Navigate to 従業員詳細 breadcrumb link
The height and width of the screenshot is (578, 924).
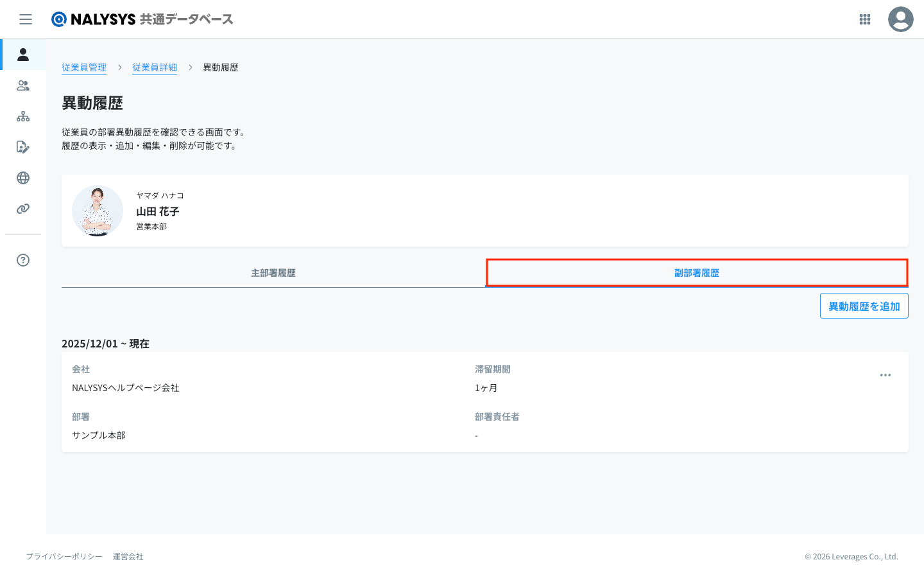pyautogui.click(x=155, y=67)
